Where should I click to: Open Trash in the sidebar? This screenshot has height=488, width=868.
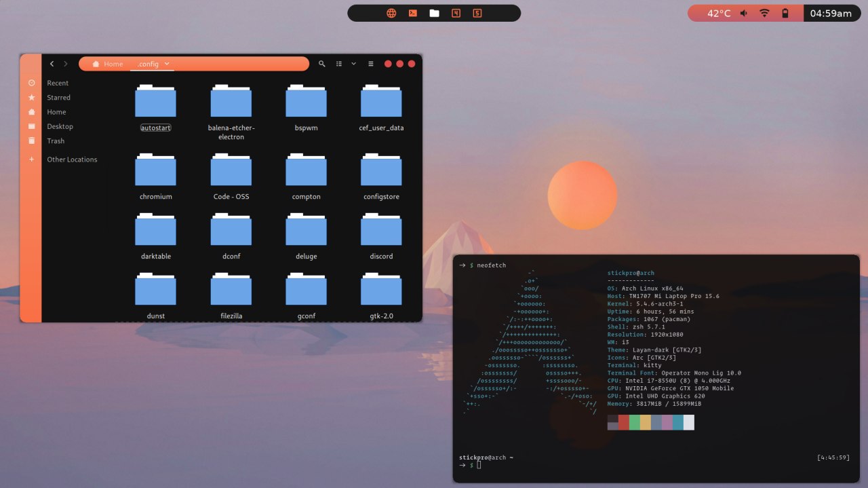coord(56,141)
